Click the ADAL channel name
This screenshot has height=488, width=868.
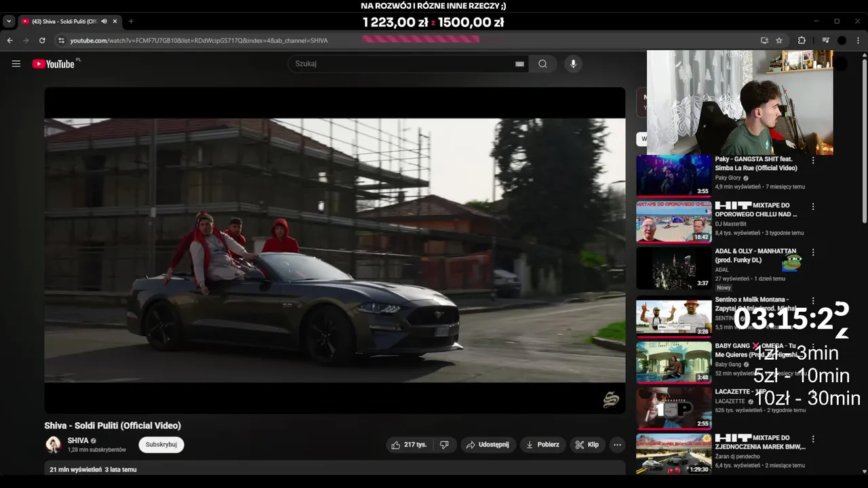(722, 270)
